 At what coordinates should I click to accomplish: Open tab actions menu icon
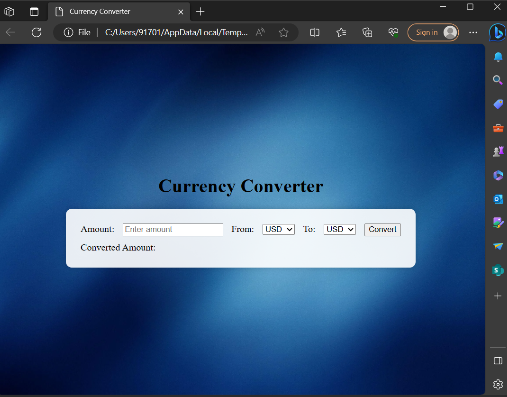pyautogui.click(x=34, y=12)
